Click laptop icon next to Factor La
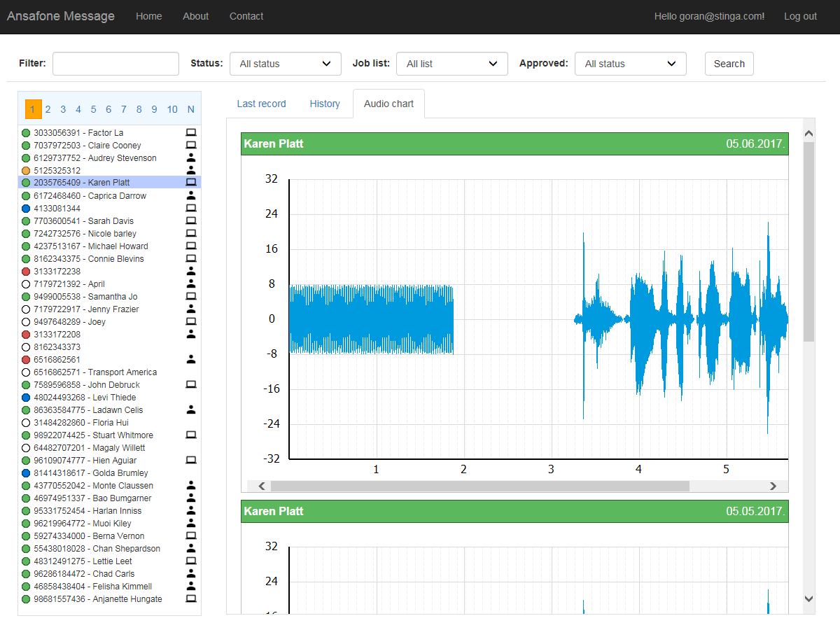 [x=190, y=132]
